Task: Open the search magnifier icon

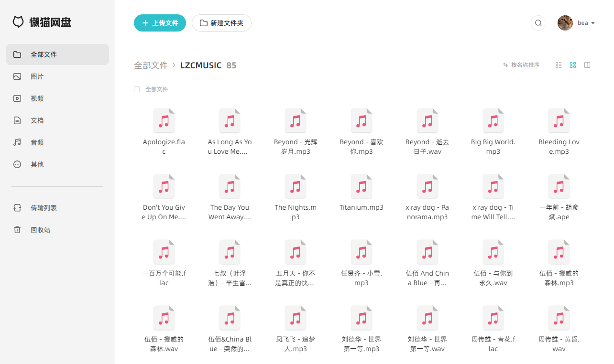Action: click(538, 23)
